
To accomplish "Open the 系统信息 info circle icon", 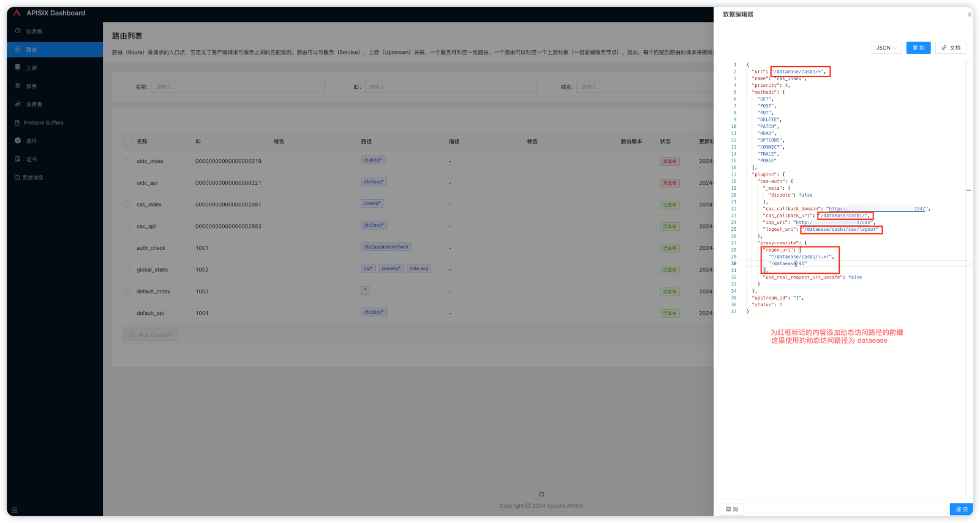I will coord(17,178).
